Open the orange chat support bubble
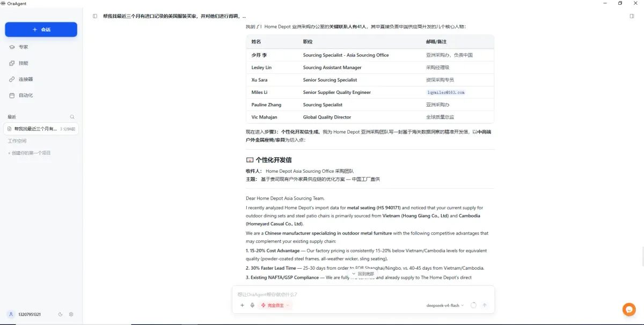644x325 pixels. (x=629, y=309)
